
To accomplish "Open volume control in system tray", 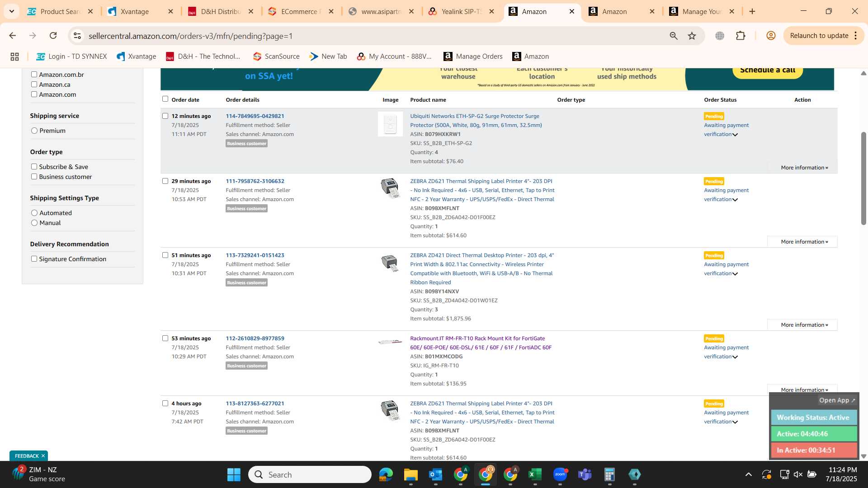I will [x=798, y=474].
